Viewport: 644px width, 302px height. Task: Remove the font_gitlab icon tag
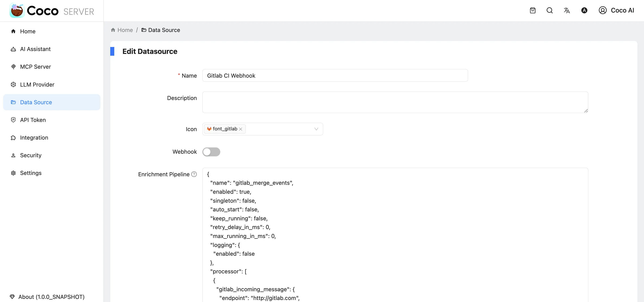click(241, 129)
